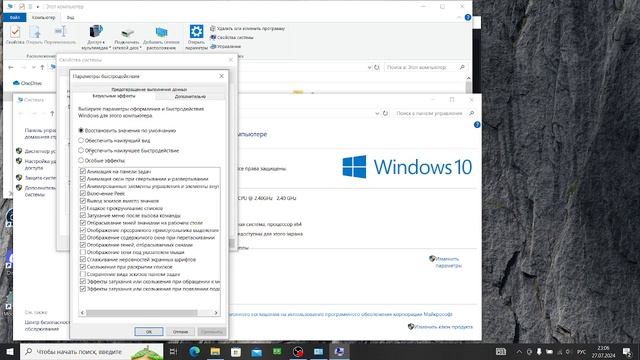Viewport: 640px width, 360px height.
Task: Click Удалить или изменить программу in ribbon
Action: coord(247,29)
